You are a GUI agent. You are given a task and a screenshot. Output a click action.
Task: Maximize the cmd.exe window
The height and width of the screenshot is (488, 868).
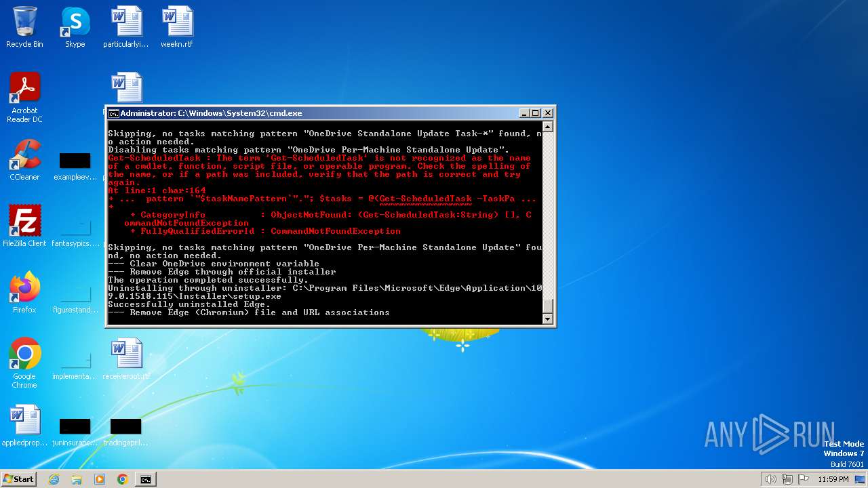[x=535, y=113]
